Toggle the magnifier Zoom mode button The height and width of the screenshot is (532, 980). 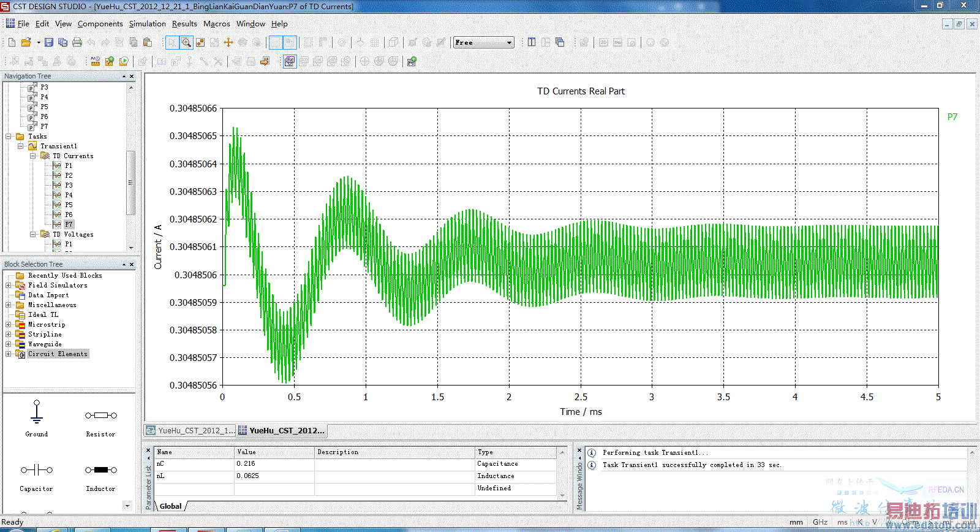186,42
